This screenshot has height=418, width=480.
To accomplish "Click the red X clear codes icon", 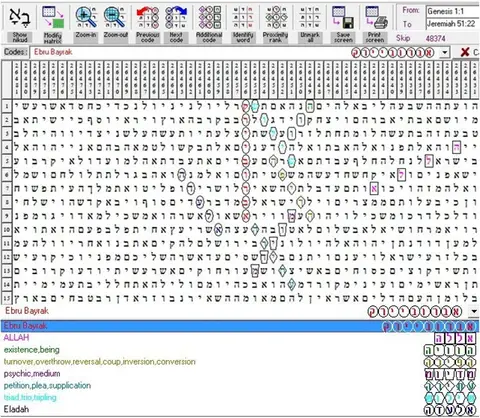I will pos(465,52).
